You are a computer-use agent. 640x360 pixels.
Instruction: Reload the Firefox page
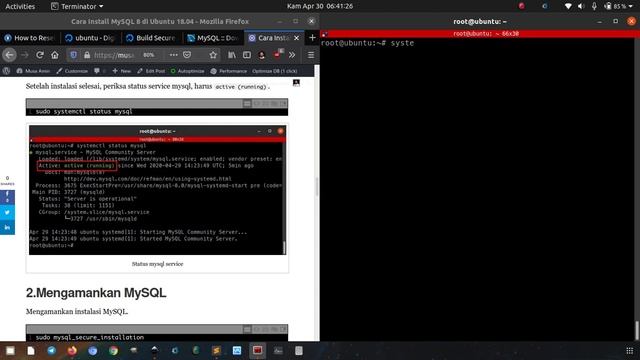tap(40, 55)
